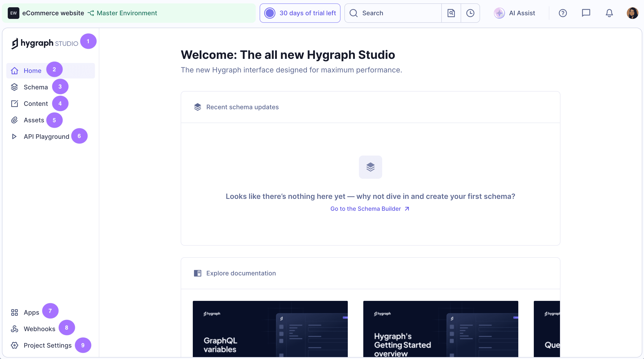Image resolution: width=644 pixels, height=359 pixels.
Task: Click the document search icon beside search bar
Action: [451, 13]
